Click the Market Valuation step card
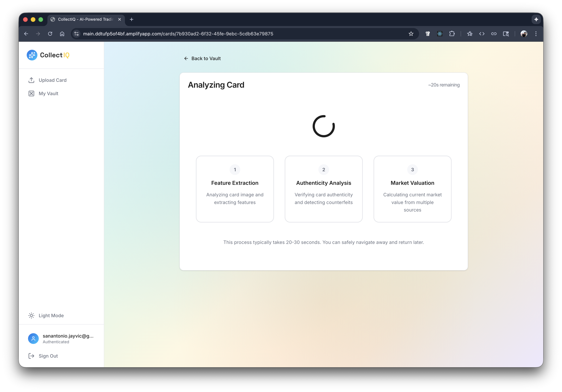 [412, 189]
